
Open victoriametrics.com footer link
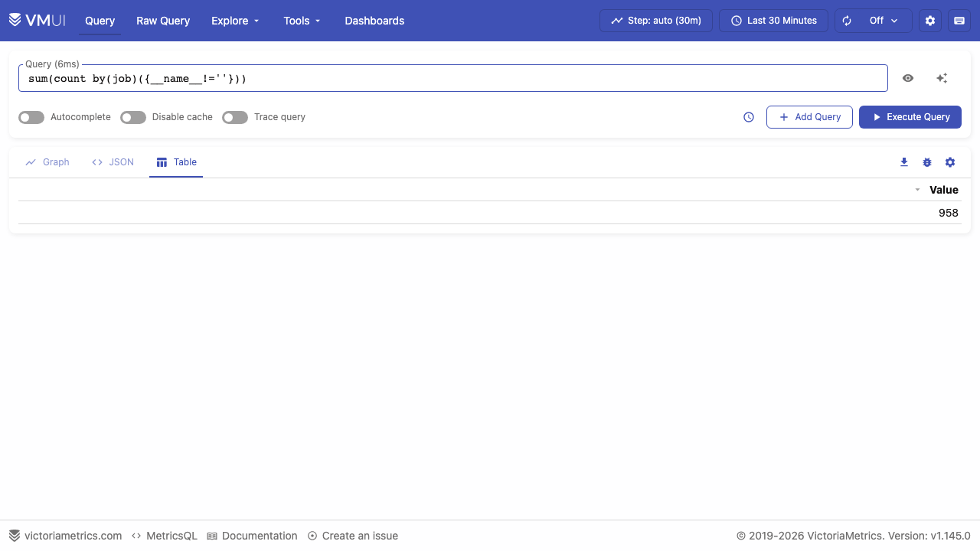66,536
